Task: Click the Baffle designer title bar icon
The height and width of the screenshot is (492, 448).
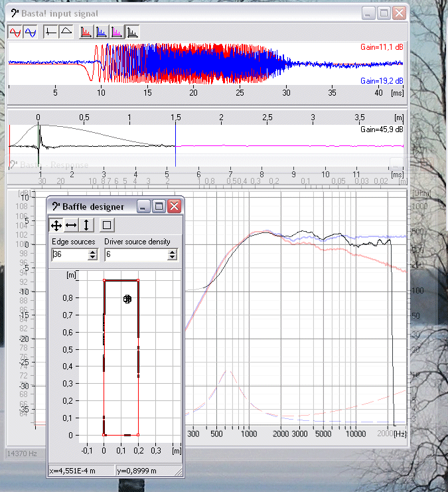Action: [56, 206]
